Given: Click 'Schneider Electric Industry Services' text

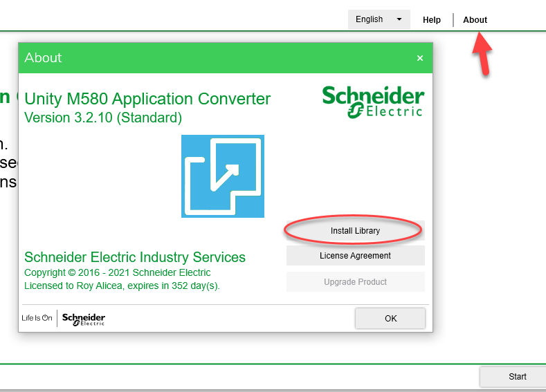Looking at the screenshot, I should 135,257.
